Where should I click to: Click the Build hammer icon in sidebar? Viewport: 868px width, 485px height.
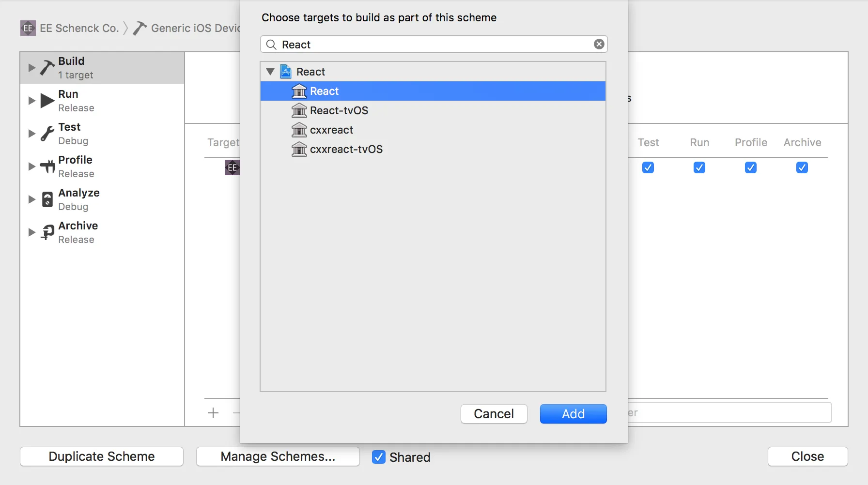[x=47, y=68]
